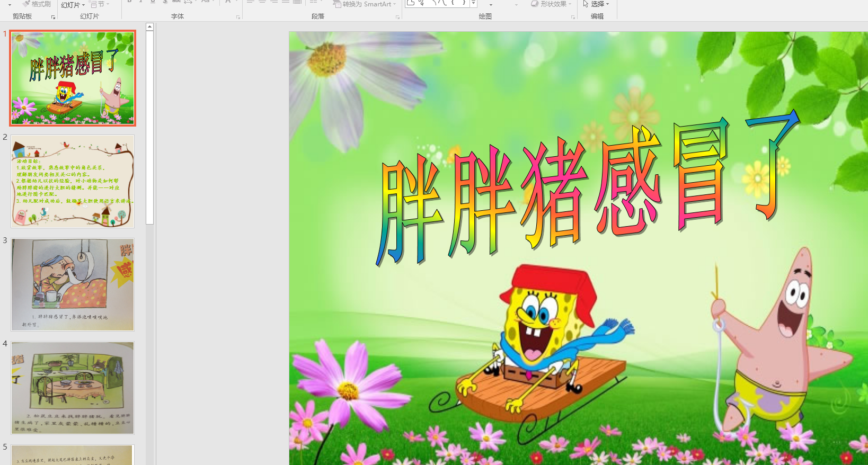Click 转换为 SmartArt button
The height and width of the screenshot is (465, 868).
tap(365, 4)
